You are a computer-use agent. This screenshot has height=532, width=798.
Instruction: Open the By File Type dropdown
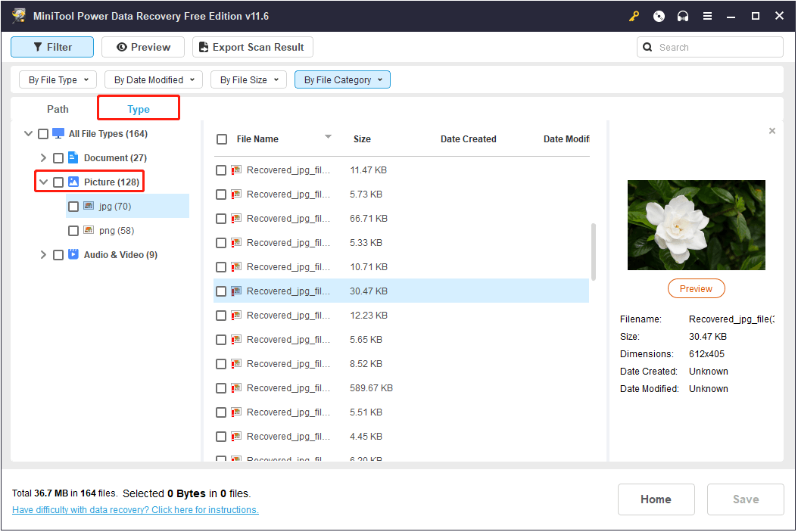58,80
